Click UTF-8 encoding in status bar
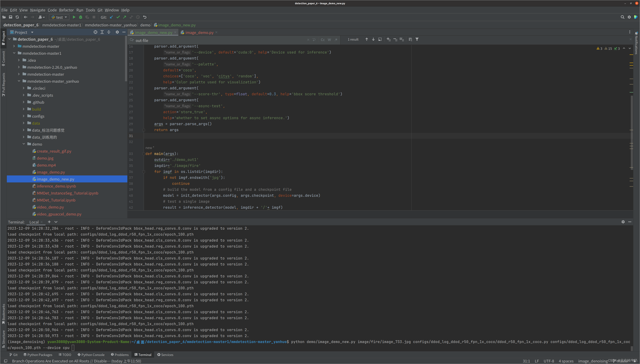 [x=549, y=361]
